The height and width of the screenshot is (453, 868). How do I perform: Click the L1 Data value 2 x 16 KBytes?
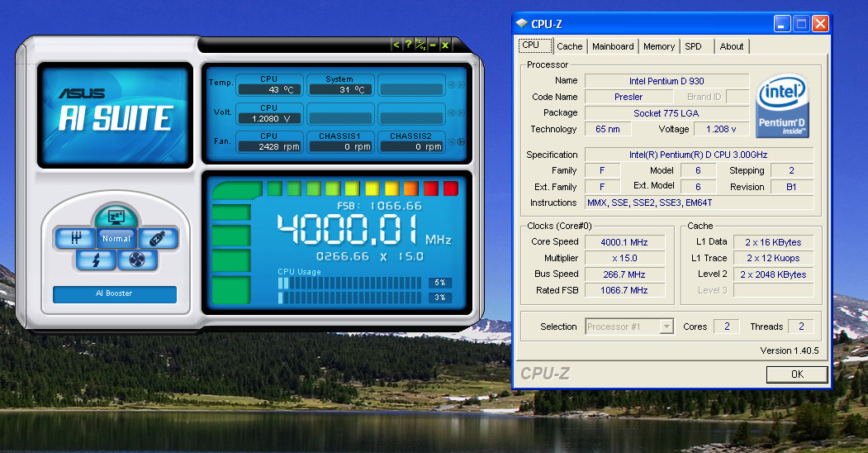tap(773, 242)
